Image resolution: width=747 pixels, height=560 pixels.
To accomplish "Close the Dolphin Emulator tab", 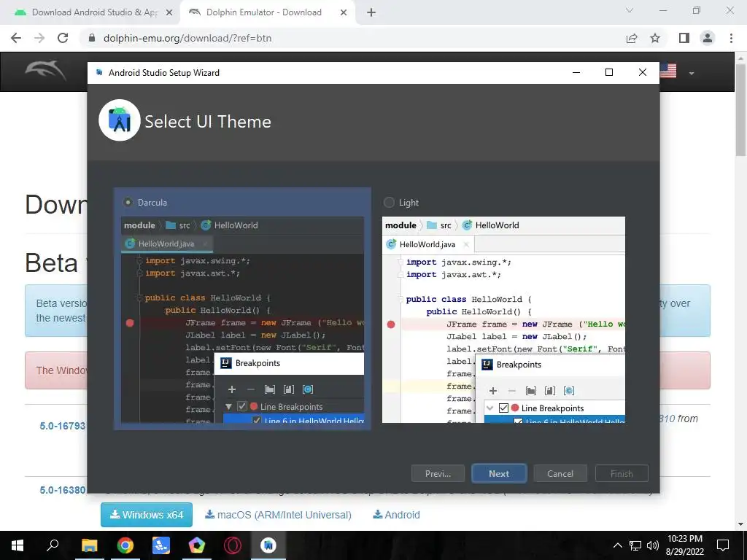I will (344, 12).
